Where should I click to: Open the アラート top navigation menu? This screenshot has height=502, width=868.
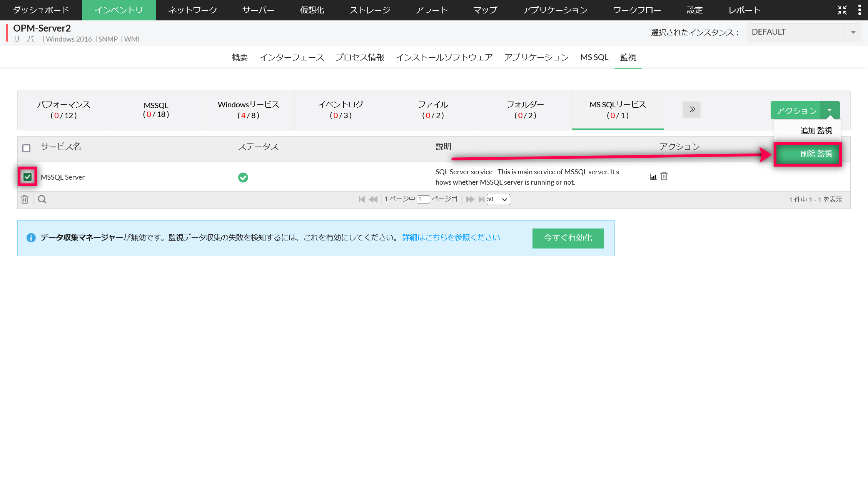431,10
